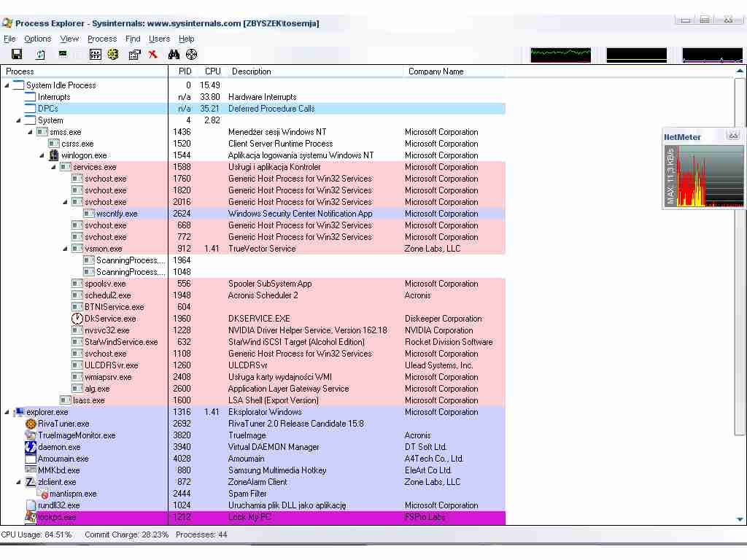747x560 pixels.
Task: Click the binoculars Find icon
Action: (174, 54)
